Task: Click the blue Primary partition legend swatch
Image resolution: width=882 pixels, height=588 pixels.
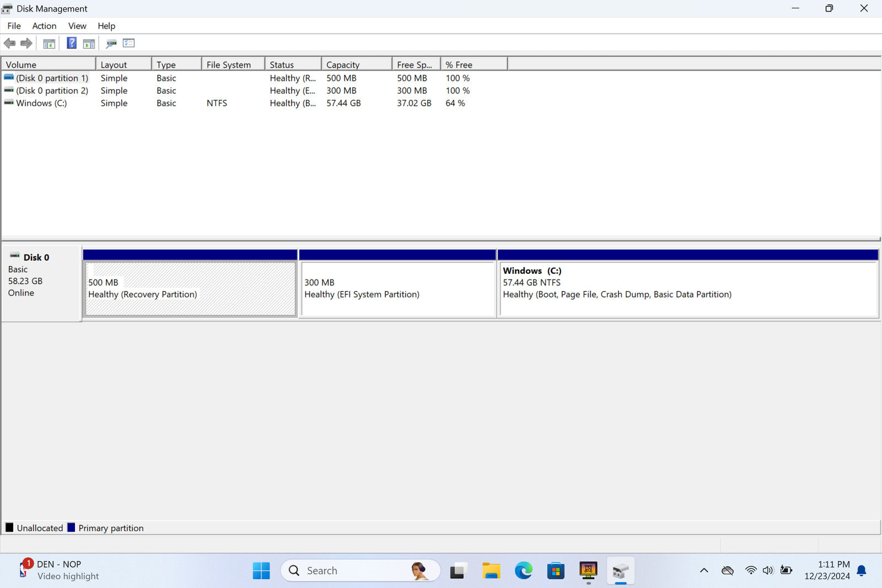Action: pyautogui.click(x=71, y=527)
